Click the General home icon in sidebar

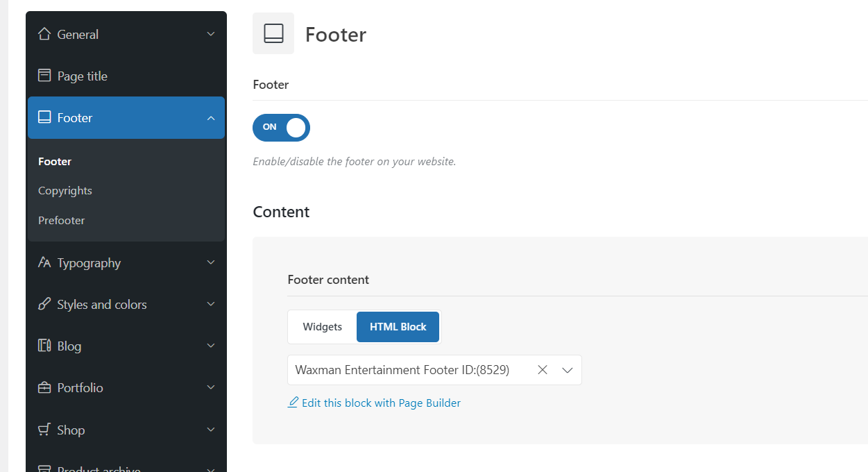tap(44, 34)
